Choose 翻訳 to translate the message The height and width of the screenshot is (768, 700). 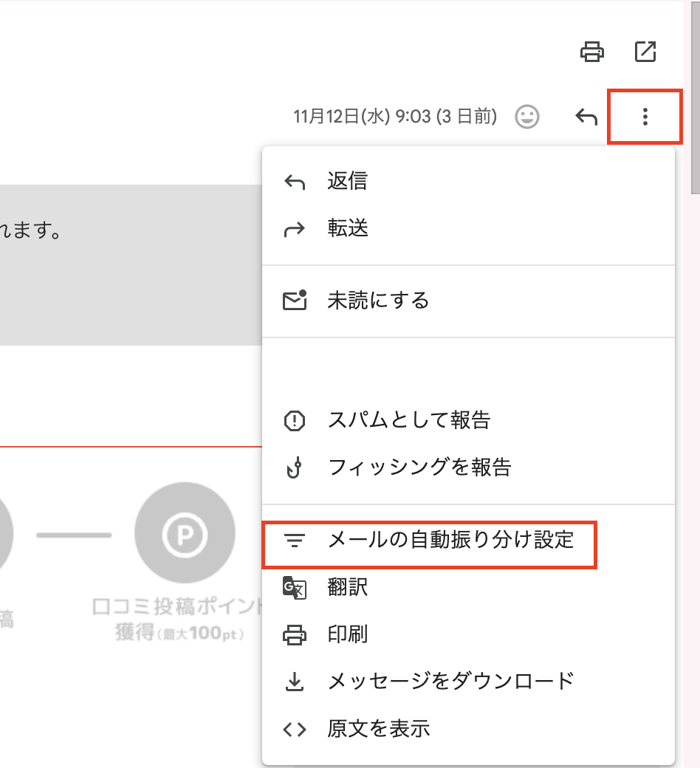(x=347, y=588)
